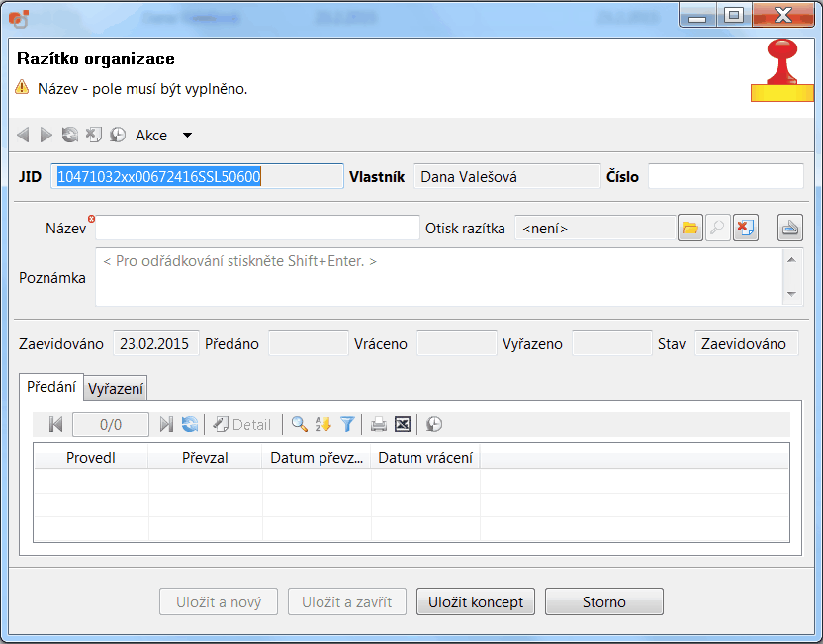
Task: Click the Předáno date field
Action: coord(309,343)
